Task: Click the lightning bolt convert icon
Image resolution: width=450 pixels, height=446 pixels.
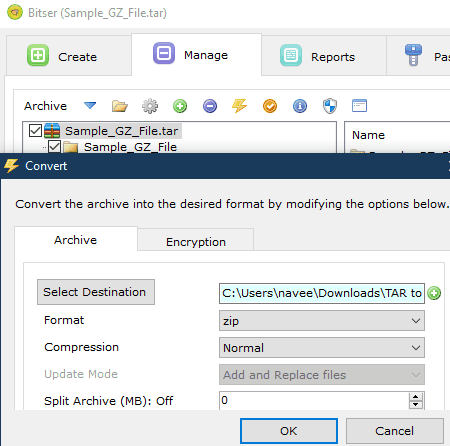Action: (240, 106)
